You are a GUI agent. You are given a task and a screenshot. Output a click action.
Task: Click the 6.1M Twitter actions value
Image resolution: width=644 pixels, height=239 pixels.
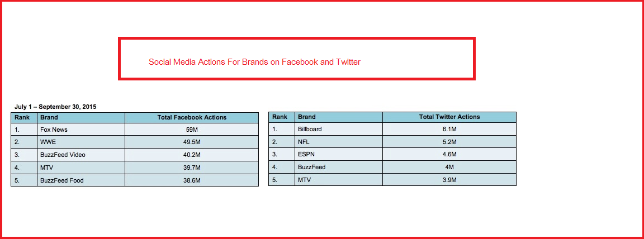[x=449, y=129]
